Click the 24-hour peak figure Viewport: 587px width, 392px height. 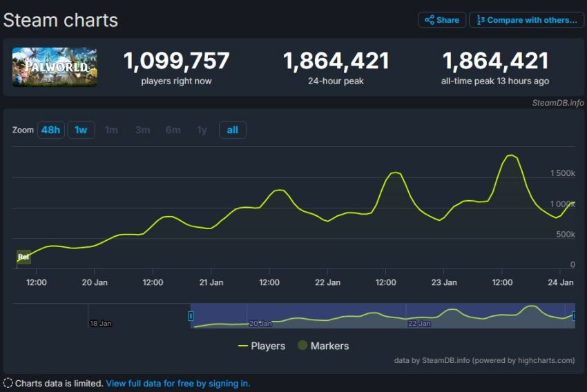(x=336, y=61)
